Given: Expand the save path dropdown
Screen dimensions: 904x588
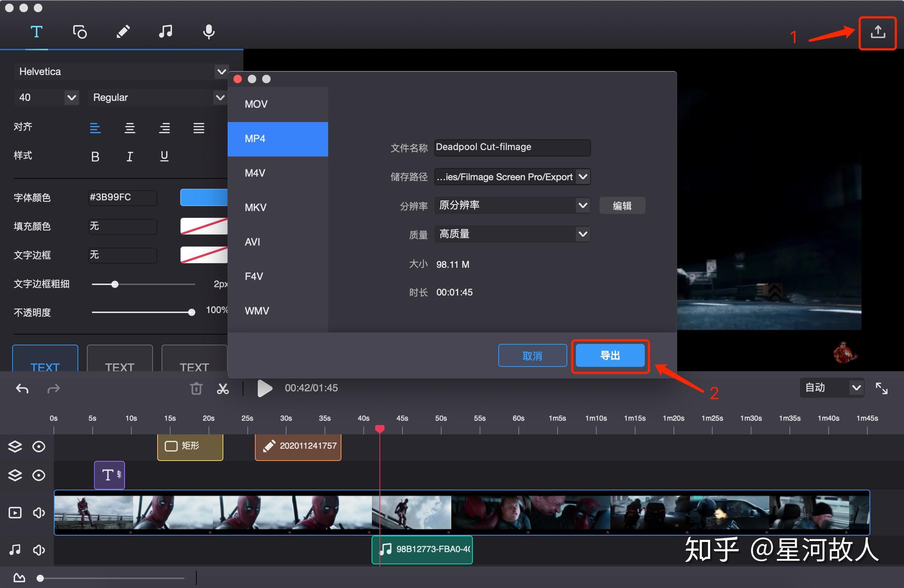Looking at the screenshot, I should tap(583, 177).
